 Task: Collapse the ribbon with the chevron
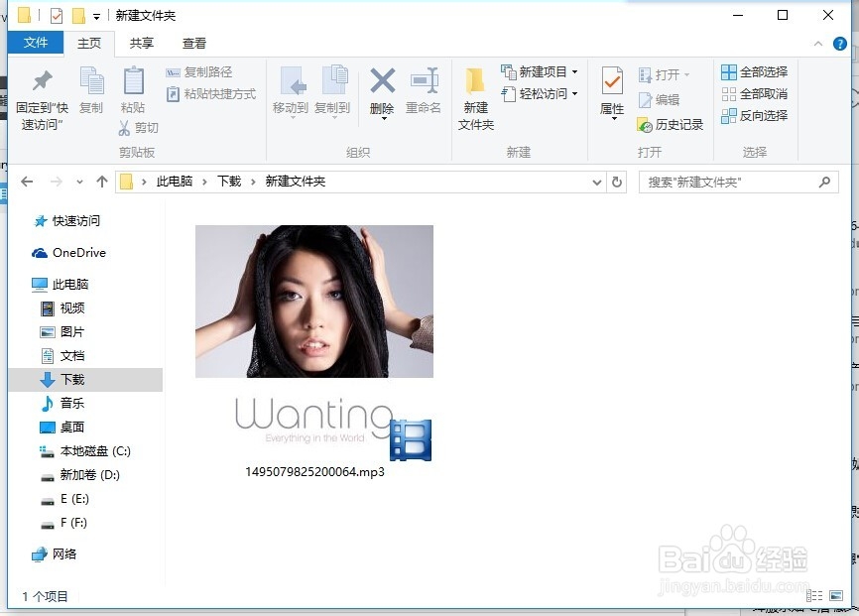click(x=818, y=44)
